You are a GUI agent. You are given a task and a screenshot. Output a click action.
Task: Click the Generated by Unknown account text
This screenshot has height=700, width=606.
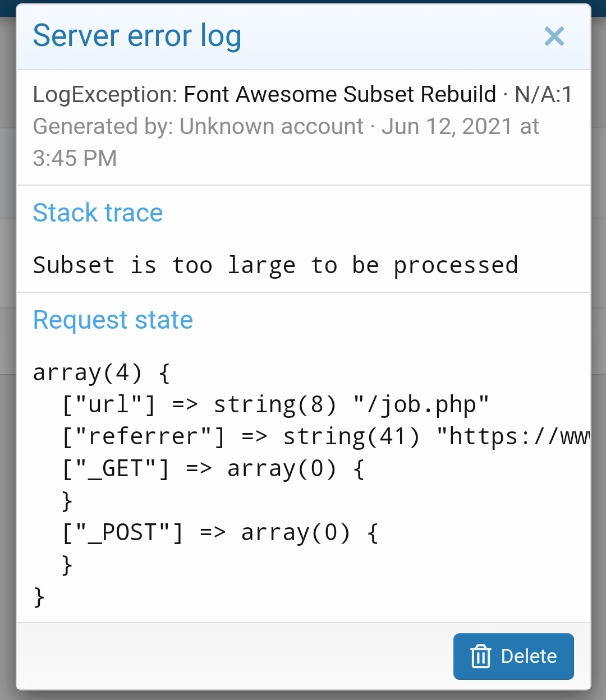[x=198, y=127]
